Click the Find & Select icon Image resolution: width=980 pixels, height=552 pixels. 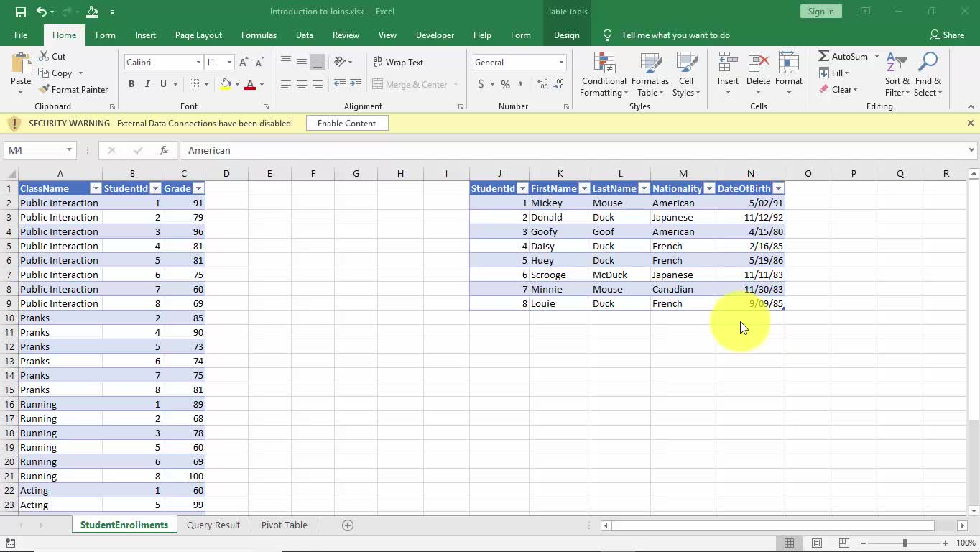click(x=928, y=75)
